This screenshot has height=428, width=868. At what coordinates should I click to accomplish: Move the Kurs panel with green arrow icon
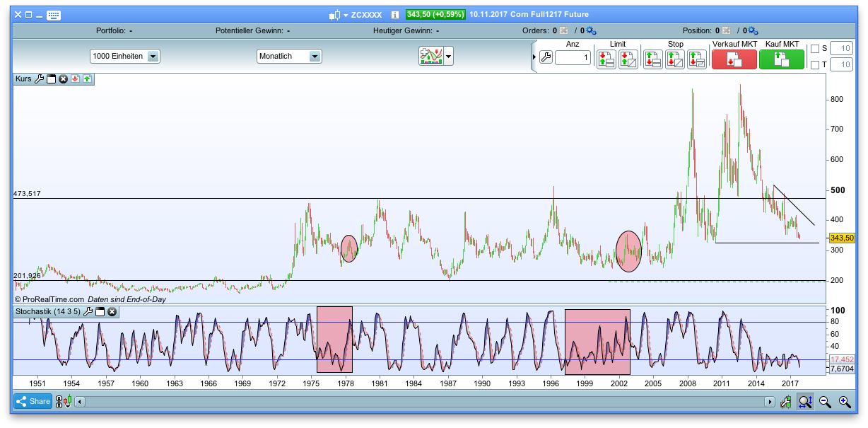87,79
